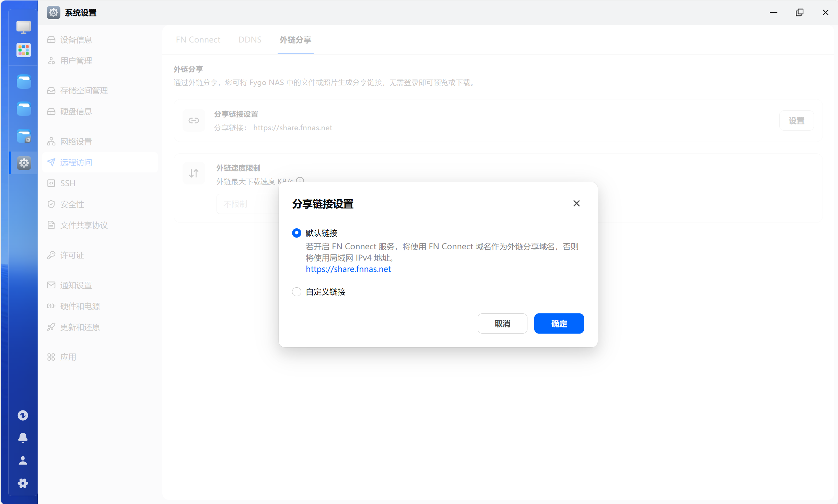Select the custom link radio option
The image size is (838, 504).
coord(296,292)
